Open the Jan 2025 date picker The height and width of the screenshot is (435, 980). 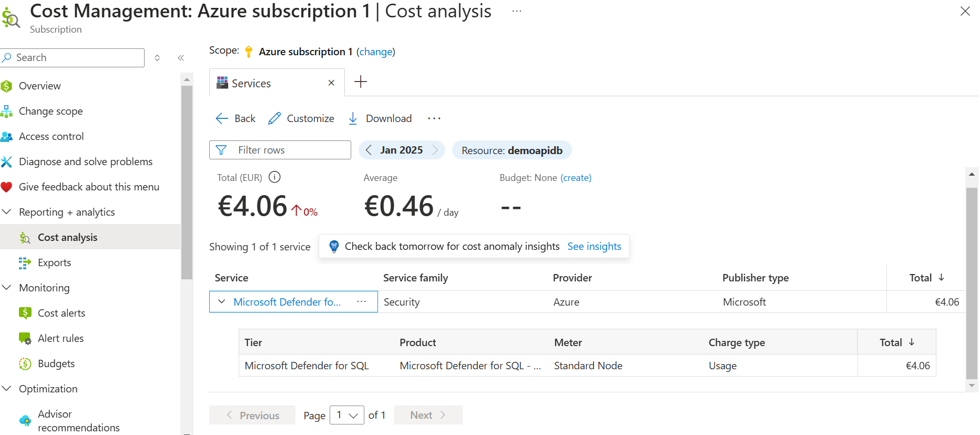[402, 150]
